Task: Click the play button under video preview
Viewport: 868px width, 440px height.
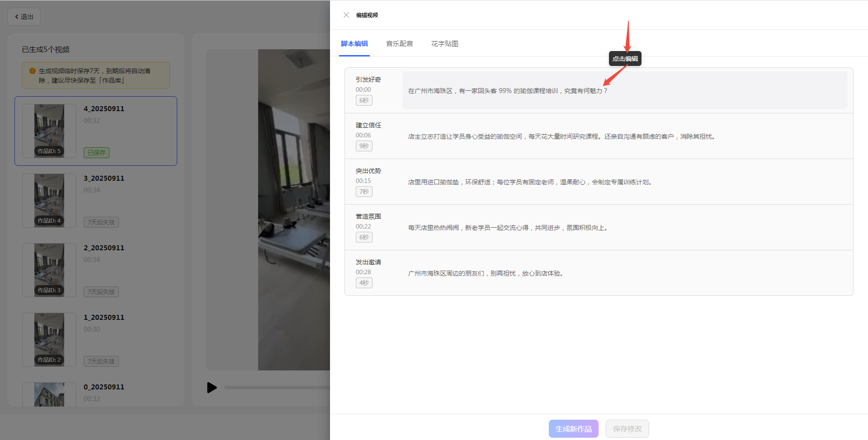Action: coord(212,388)
